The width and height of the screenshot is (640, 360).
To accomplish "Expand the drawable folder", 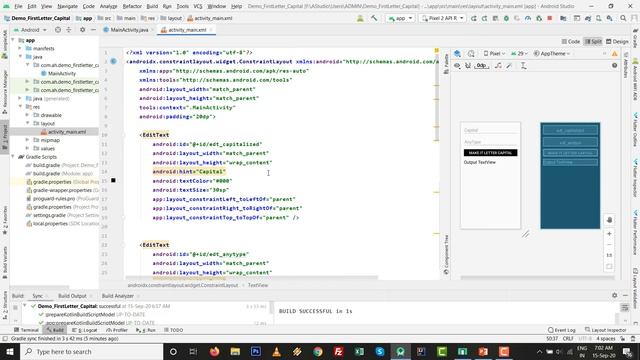I will (27, 115).
